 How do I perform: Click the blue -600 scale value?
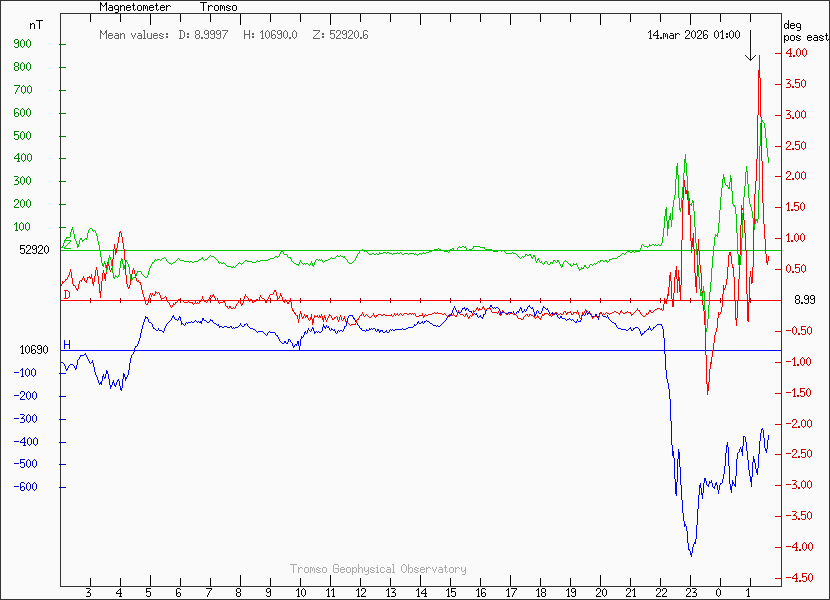point(26,487)
